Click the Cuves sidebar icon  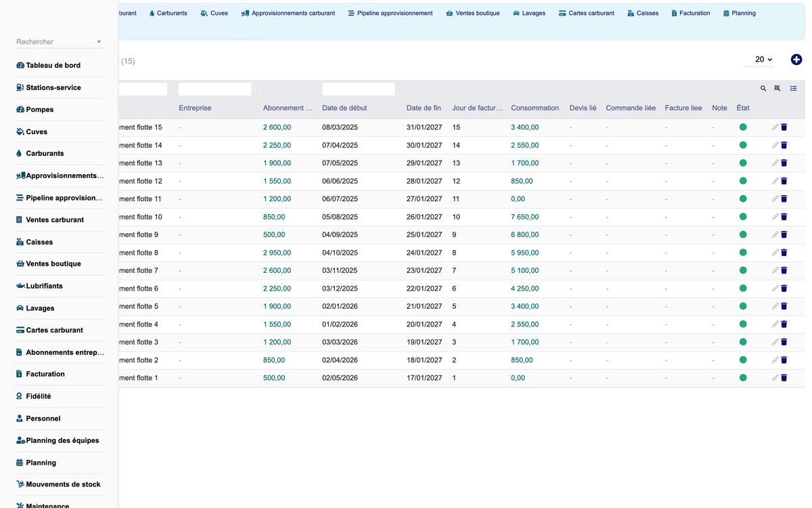20,131
